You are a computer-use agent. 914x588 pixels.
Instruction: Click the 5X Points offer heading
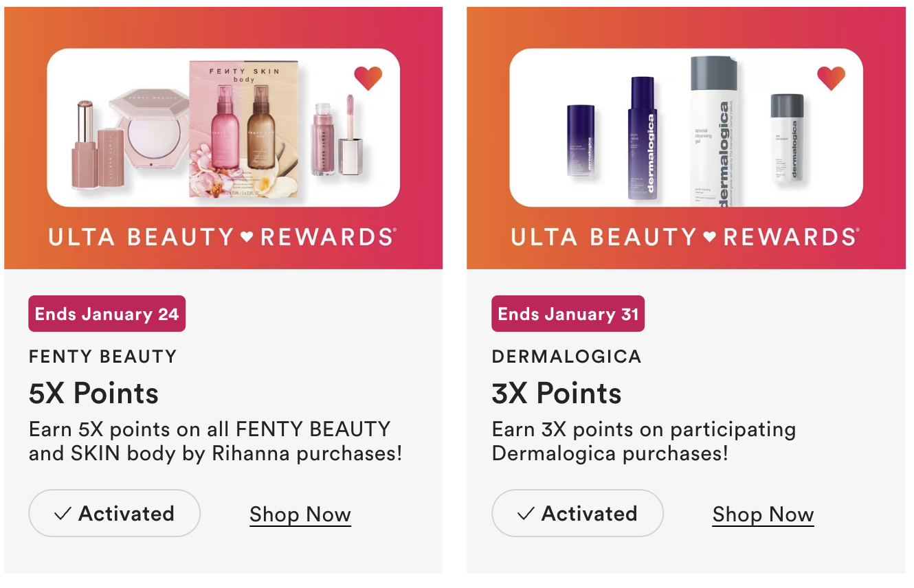tap(93, 393)
